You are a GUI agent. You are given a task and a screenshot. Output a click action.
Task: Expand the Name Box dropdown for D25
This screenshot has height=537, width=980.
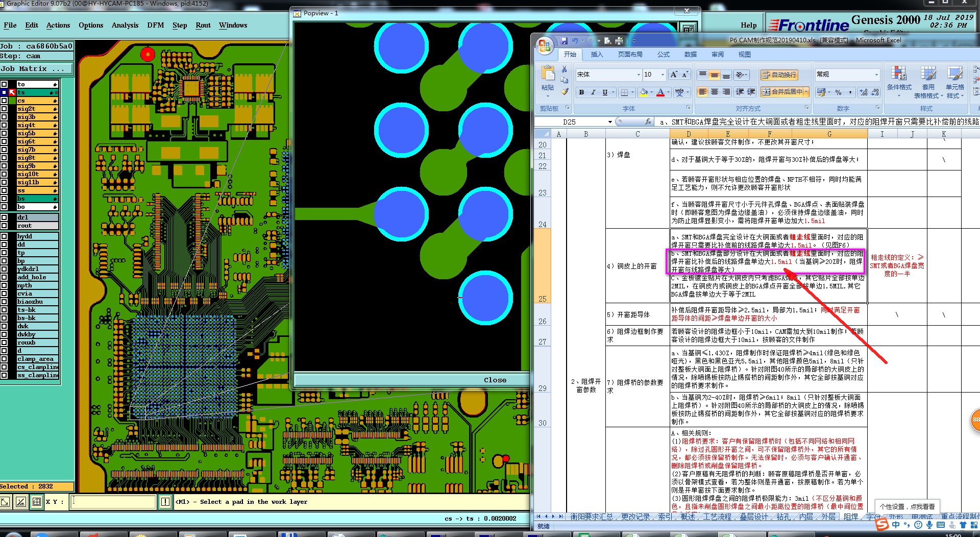pos(610,122)
